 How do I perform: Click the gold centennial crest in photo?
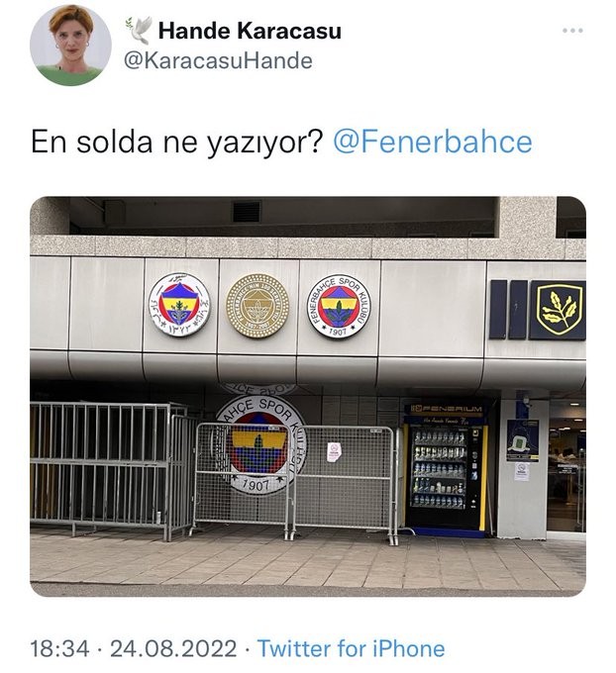(x=257, y=306)
